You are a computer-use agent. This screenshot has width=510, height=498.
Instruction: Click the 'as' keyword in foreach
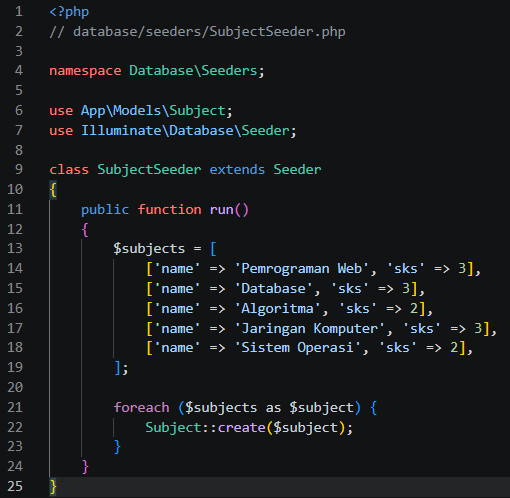pos(273,408)
